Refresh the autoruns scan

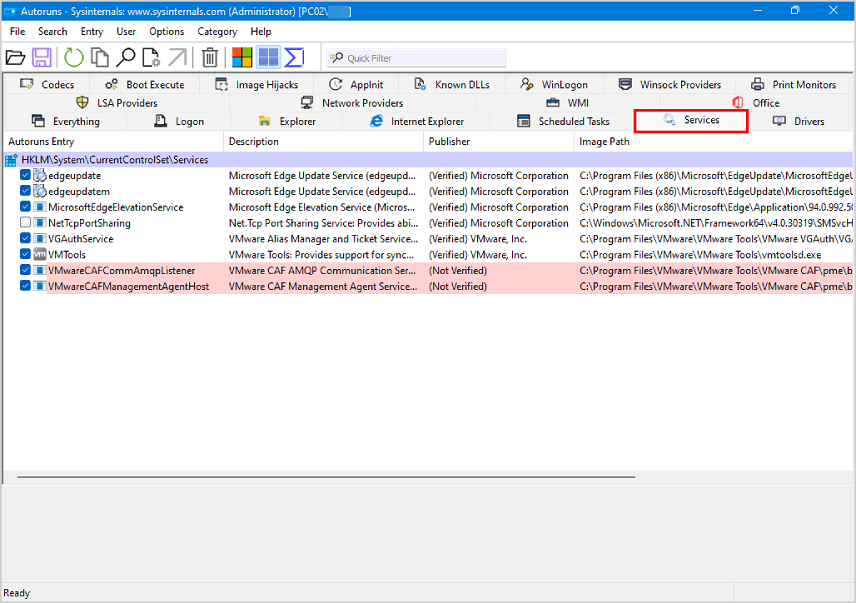point(74,57)
